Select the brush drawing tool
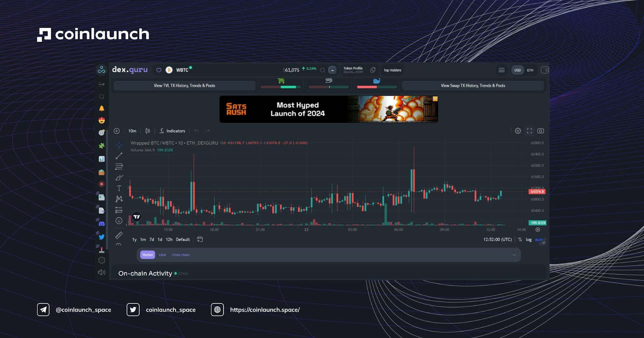This screenshot has width=644, height=338. (x=119, y=177)
